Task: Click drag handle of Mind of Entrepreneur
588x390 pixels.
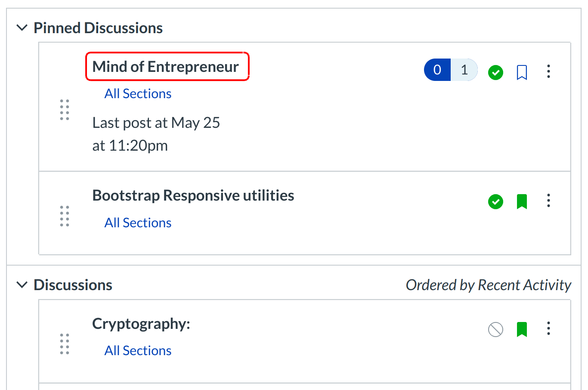Action: [65, 110]
